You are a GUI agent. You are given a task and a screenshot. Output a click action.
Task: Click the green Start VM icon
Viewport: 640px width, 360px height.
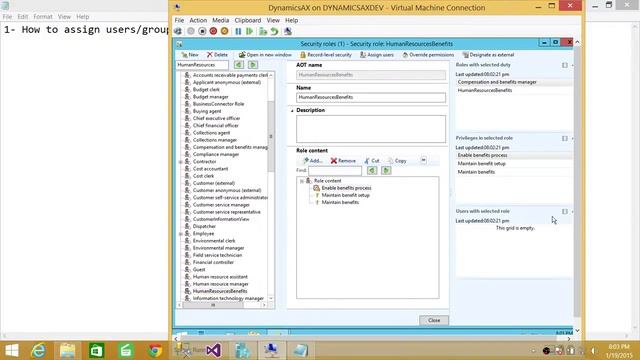coord(249,31)
